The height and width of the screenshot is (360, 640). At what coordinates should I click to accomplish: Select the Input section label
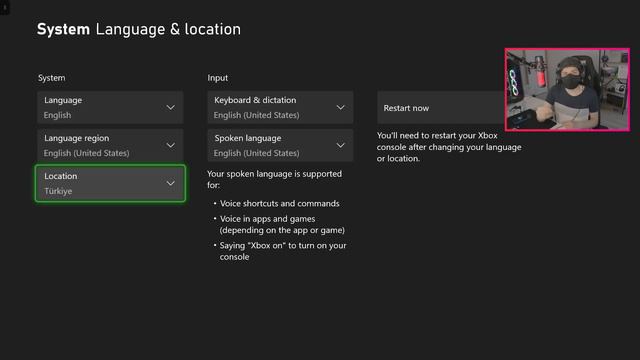pos(218,78)
